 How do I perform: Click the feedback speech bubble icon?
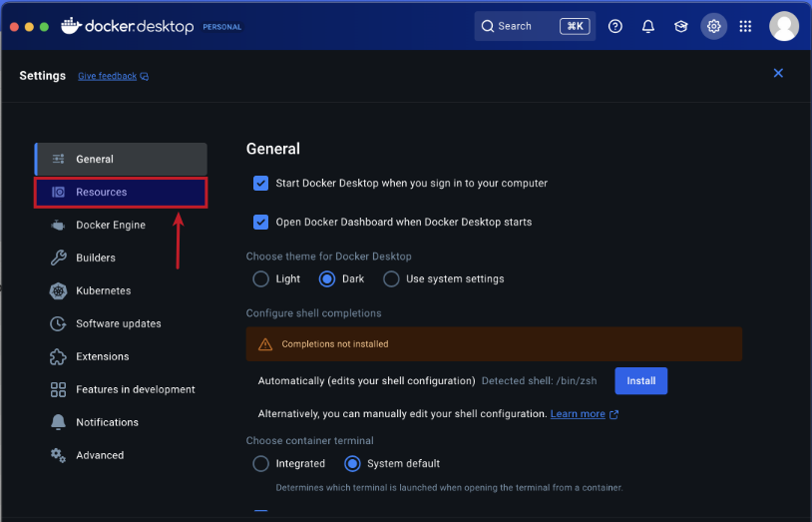(145, 76)
